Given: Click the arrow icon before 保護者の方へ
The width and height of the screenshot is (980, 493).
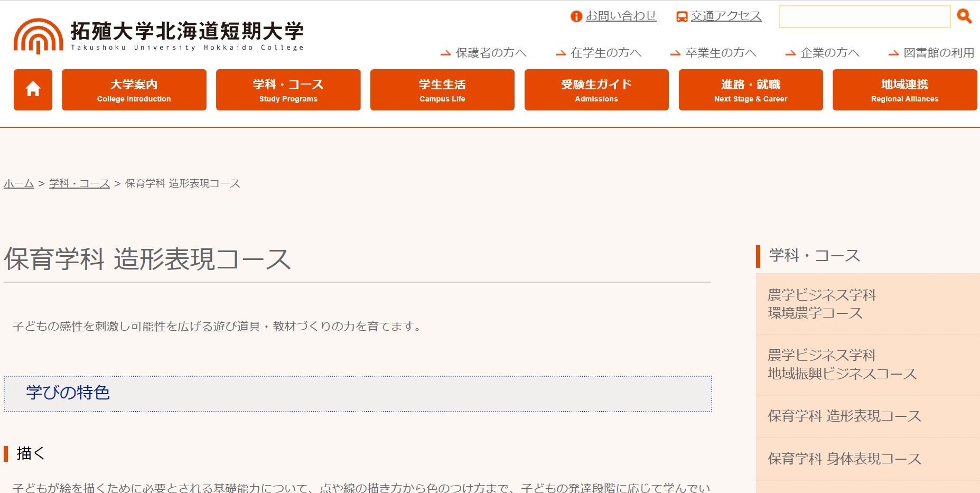Looking at the screenshot, I should coord(446,53).
